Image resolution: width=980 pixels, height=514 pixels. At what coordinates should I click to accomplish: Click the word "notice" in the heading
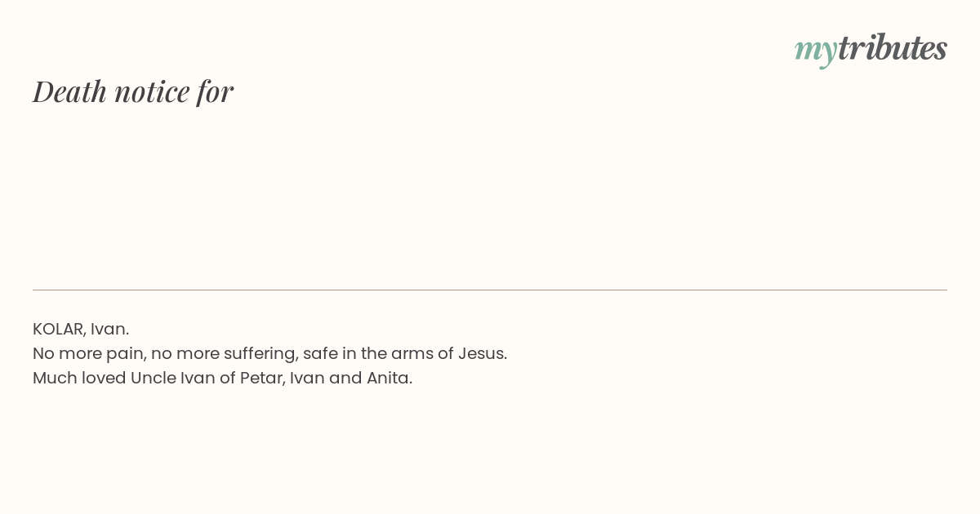pos(152,92)
